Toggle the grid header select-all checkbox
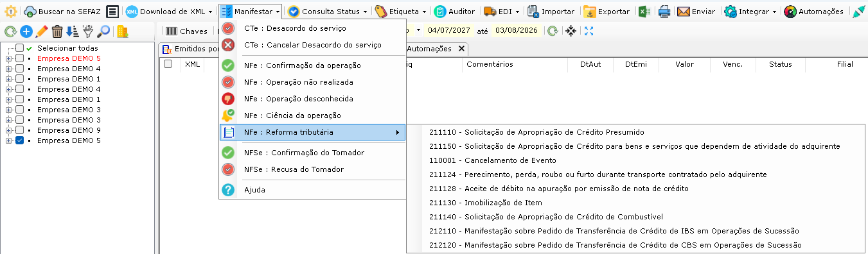Viewport: 868px width, 254px height. [x=168, y=64]
